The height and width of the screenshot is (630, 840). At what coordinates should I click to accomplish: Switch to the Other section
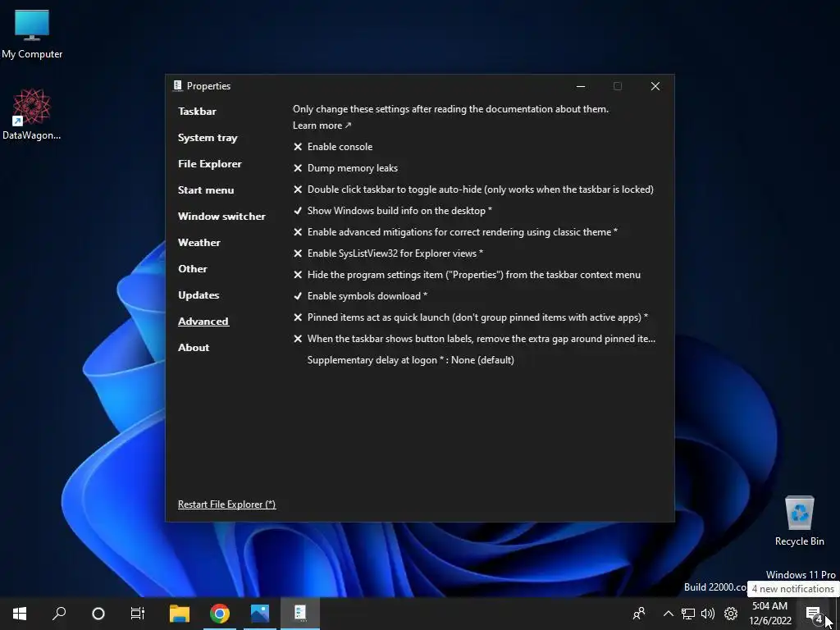192,269
